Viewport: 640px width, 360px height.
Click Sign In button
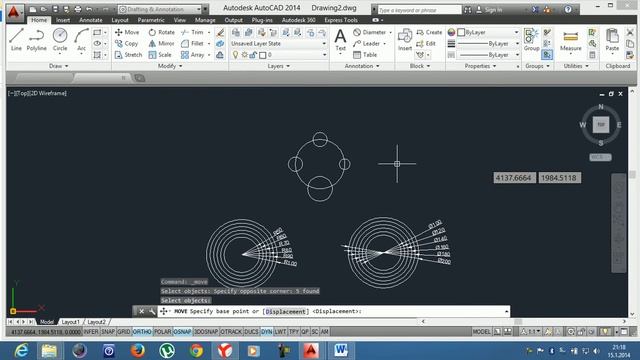click(x=489, y=9)
